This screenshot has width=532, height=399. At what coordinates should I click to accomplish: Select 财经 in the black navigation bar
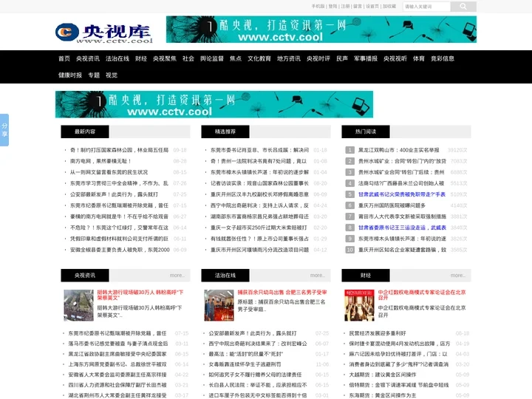[x=141, y=58]
